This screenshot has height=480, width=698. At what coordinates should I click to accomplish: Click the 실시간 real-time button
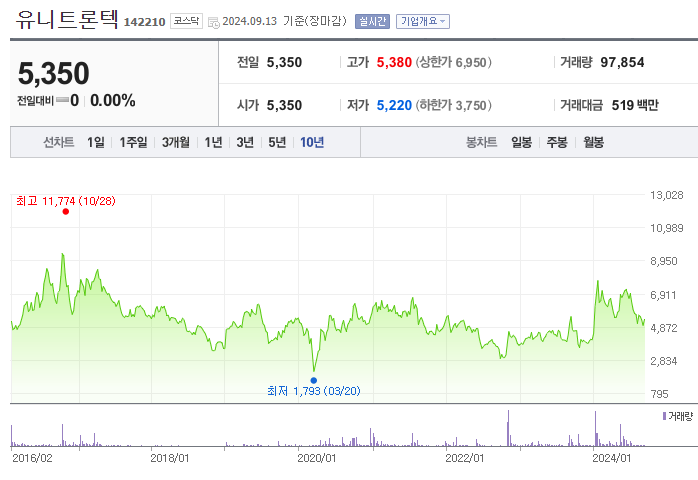[x=372, y=21]
